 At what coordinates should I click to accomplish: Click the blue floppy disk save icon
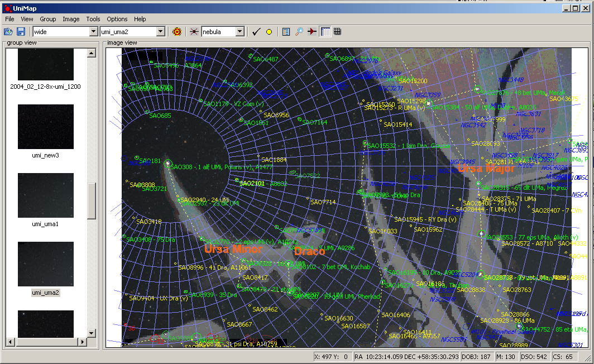[x=21, y=32]
